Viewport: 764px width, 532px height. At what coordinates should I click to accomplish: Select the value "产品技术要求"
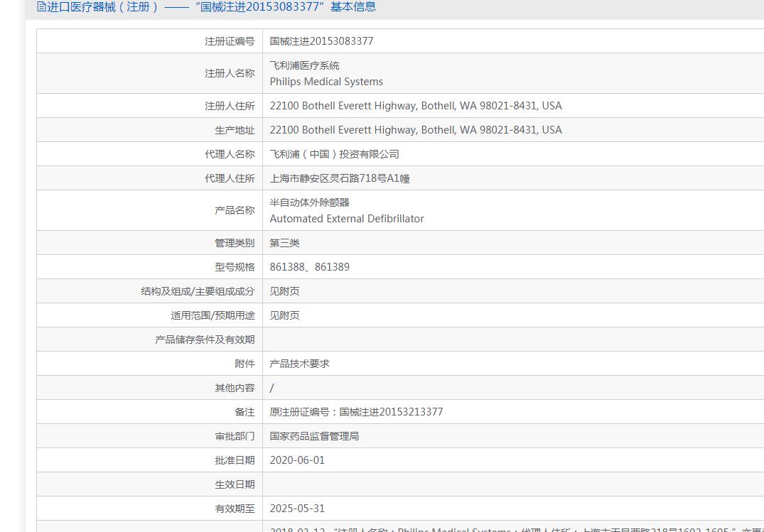click(300, 364)
